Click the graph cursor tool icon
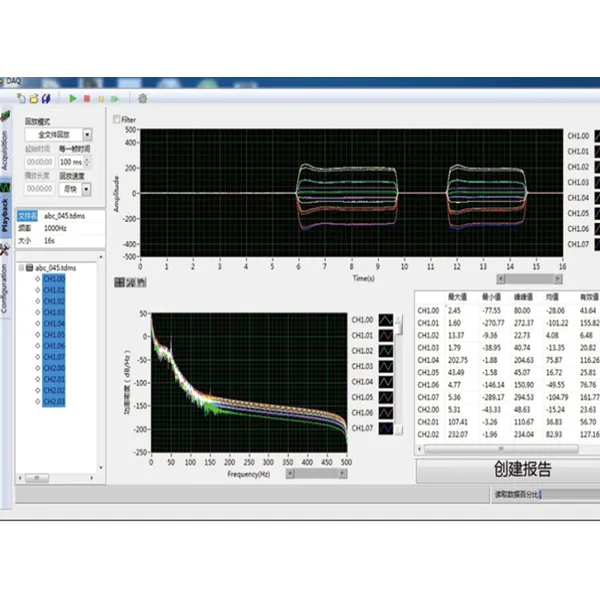This screenshot has height=600, width=600. tap(120, 282)
